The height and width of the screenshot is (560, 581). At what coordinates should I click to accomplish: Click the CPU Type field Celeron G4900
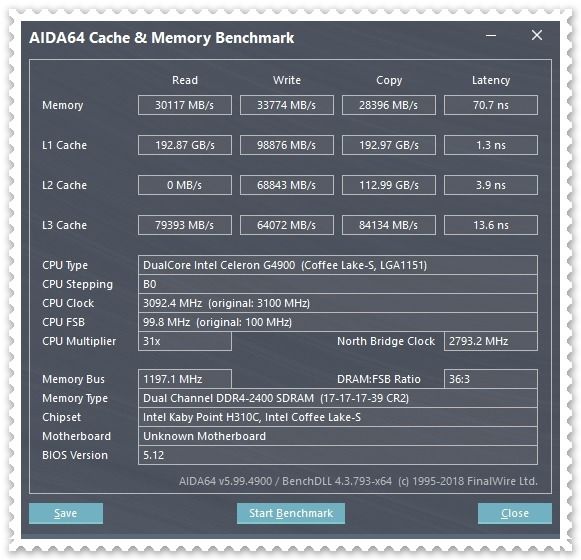(338, 265)
